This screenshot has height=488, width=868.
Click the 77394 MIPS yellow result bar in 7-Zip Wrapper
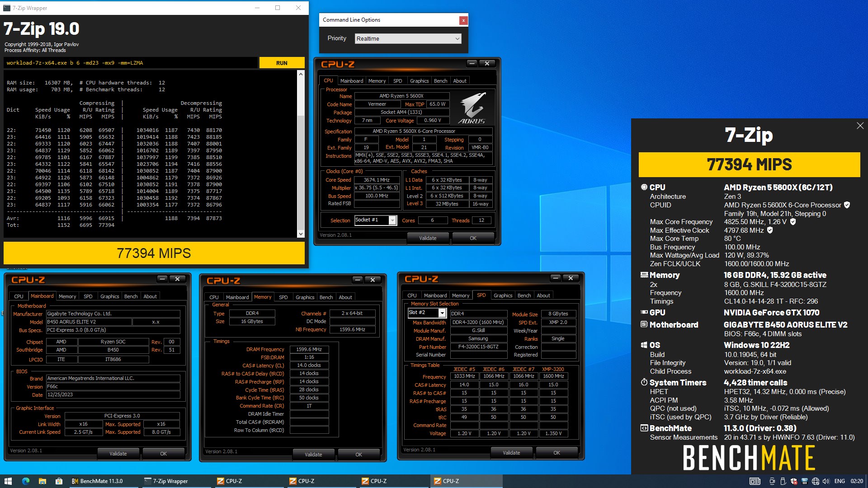[x=154, y=253]
